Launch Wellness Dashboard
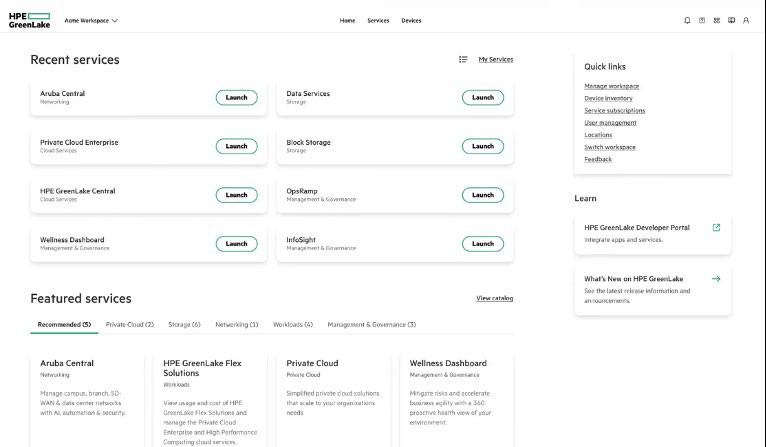The width and height of the screenshot is (766, 447). 236,244
